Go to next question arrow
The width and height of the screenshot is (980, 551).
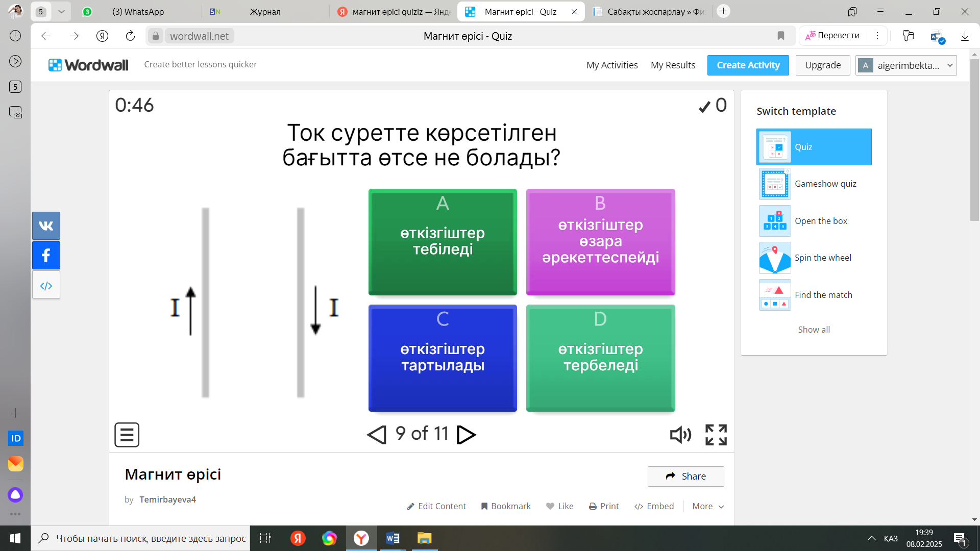[x=466, y=435]
